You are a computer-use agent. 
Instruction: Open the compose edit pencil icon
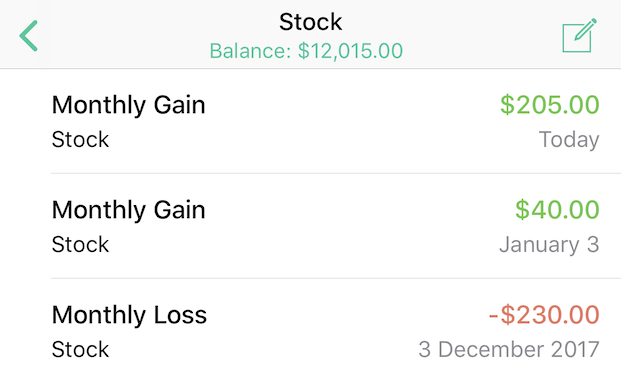coord(579,35)
